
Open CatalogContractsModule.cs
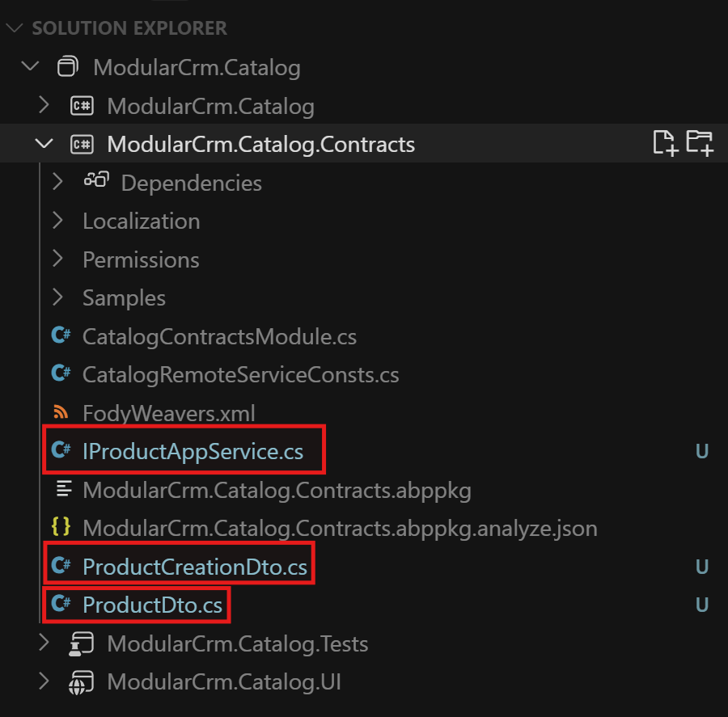pyautogui.click(x=220, y=336)
